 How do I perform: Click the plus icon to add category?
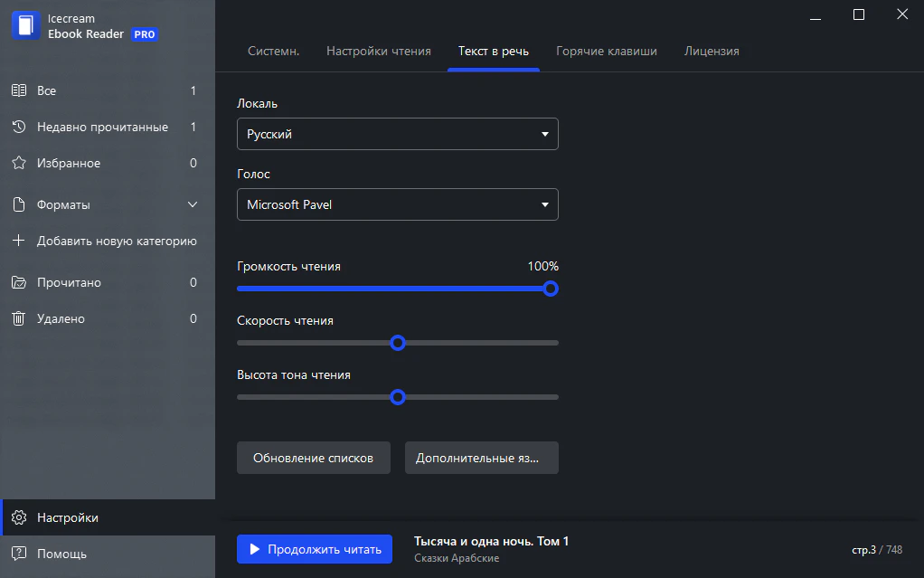pos(18,242)
